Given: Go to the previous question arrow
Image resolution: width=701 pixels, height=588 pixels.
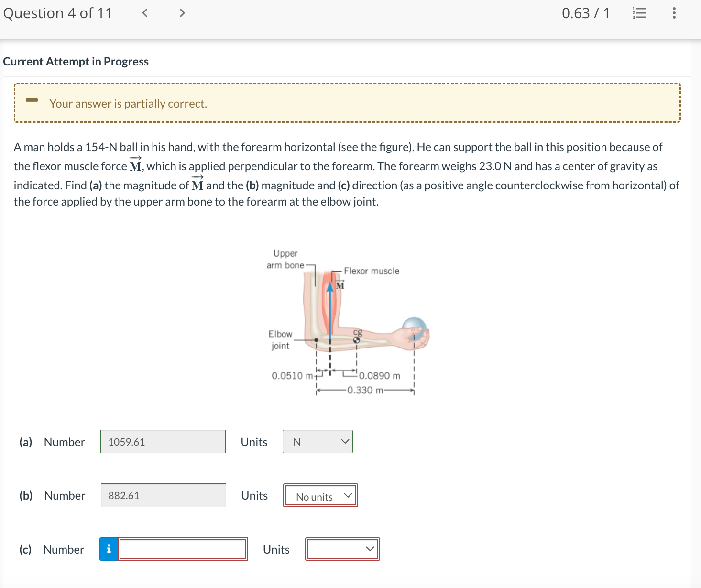Looking at the screenshot, I should (145, 13).
